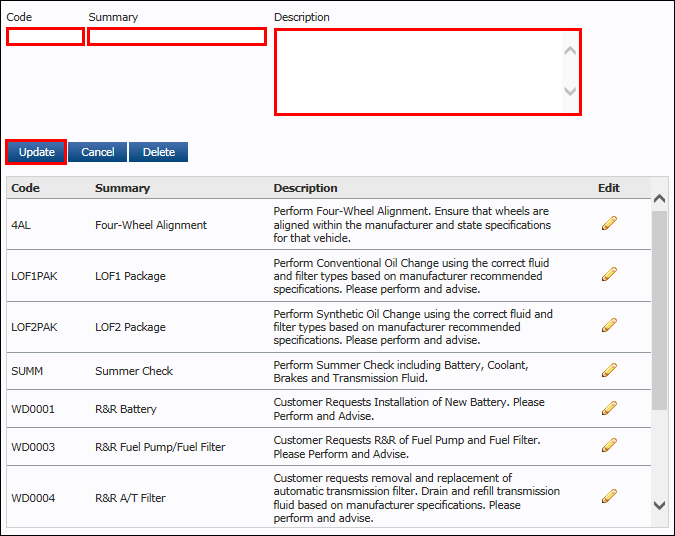Image resolution: width=675 pixels, height=536 pixels.
Task: Focus the Code input field
Action: 45,37
